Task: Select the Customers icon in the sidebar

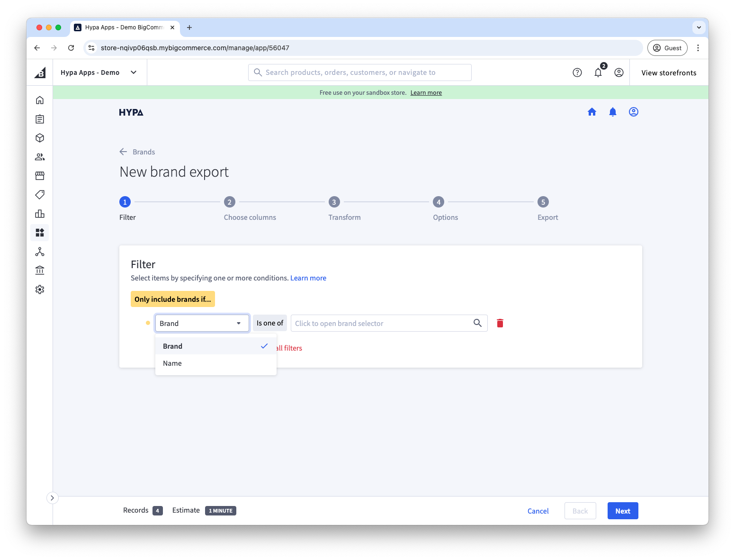Action: pos(39,157)
